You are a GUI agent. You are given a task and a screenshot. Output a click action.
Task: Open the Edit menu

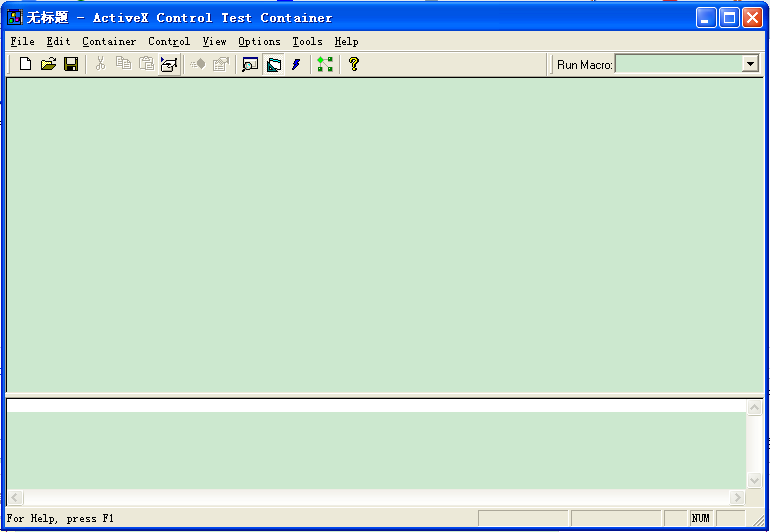(58, 42)
